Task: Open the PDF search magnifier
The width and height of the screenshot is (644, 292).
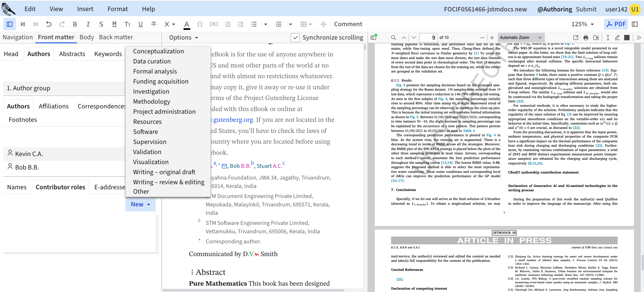Action: click(x=393, y=38)
